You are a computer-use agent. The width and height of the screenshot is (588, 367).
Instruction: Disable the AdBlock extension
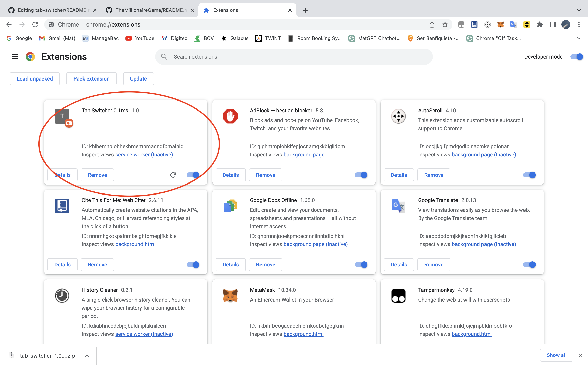[361, 175]
